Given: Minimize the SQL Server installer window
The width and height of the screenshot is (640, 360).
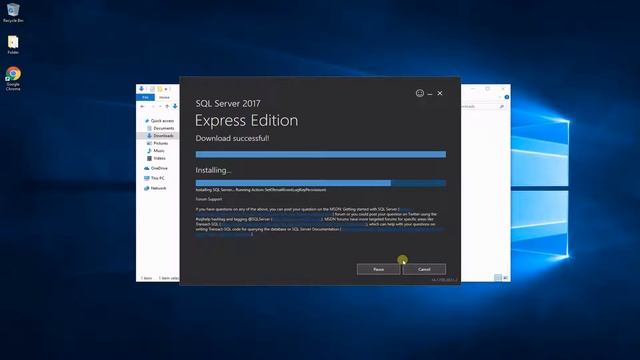Looking at the screenshot, I should tap(430, 93).
